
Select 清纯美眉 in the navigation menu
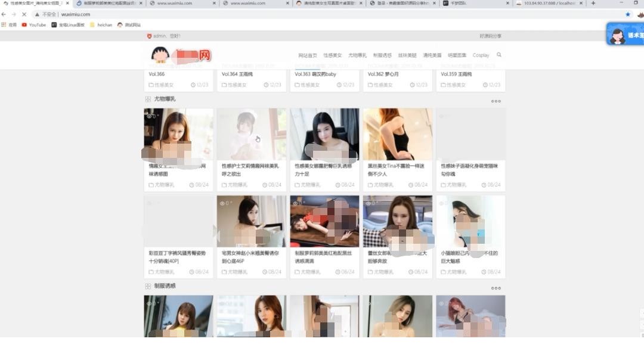[x=432, y=55]
